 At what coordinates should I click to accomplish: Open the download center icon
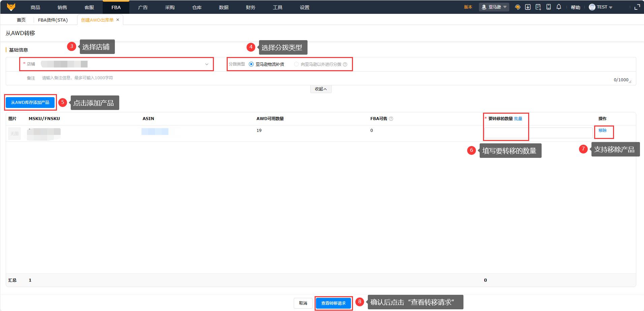(528, 7)
